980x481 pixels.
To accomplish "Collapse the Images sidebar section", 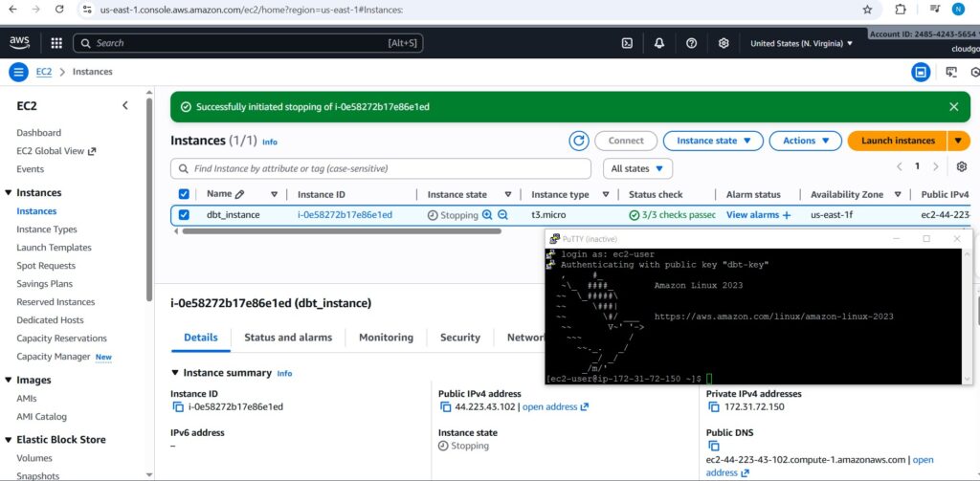I will point(8,381).
